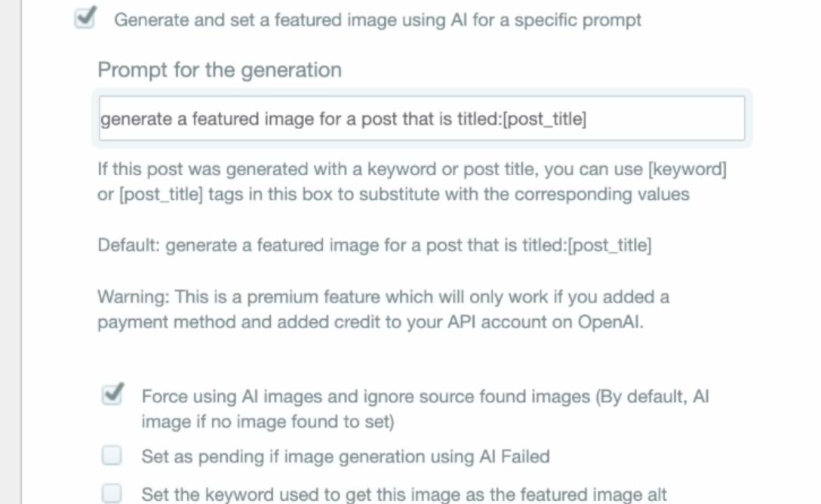The width and height of the screenshot is (821, 504).
Task: Uncheck Generate and set a featured image checkbox
Action: point(85,19)
